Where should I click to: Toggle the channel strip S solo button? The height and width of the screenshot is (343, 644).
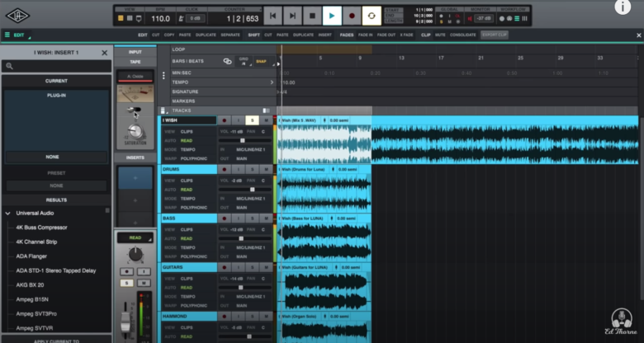coord(126,283)
